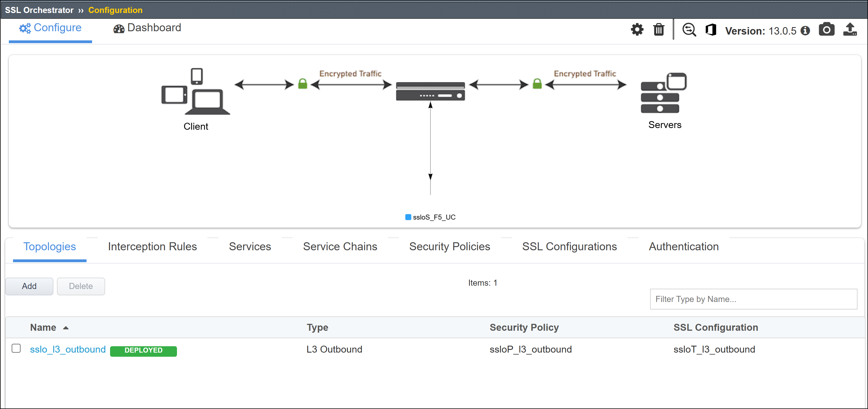Viewport: 868px width, 409px height.
Task: Click the green lock on client side
Action: point(303,84)
